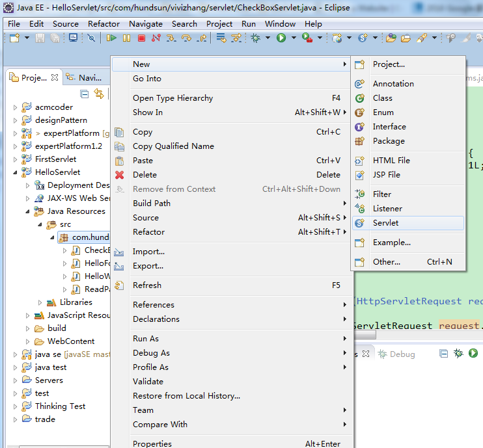Choose Listener in the New submenu
The height and width of the screenshot is (448, 483).
click(408, 209)
